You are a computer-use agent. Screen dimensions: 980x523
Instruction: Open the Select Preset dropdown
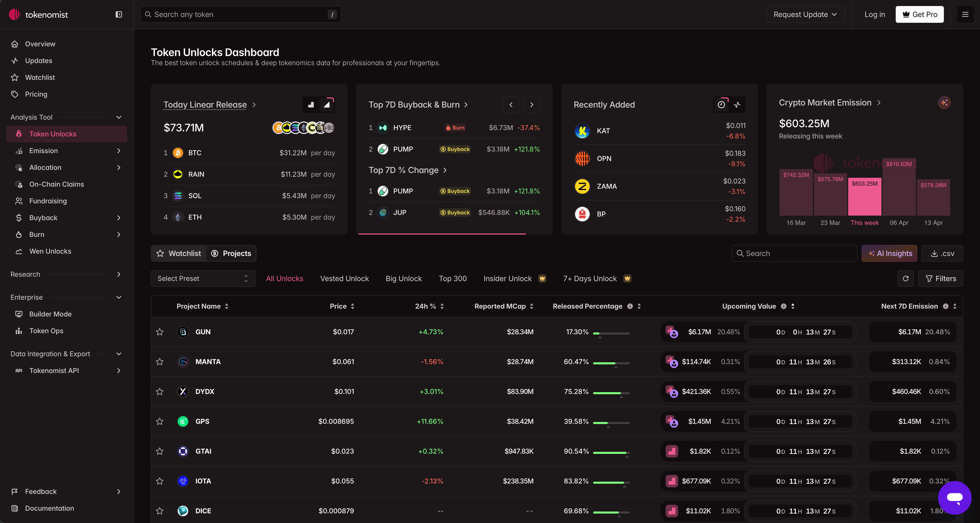click(x=203, y=279)
